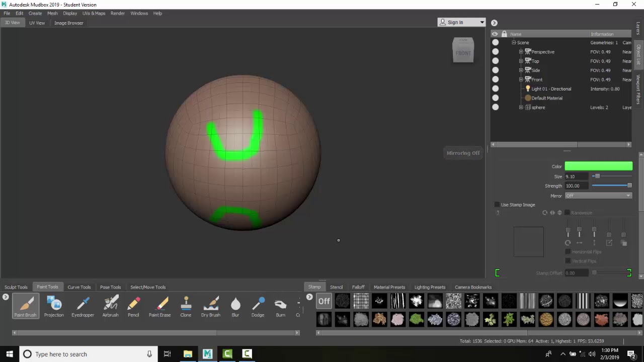Image resolution: width=644 pixels, height=362 pixels.
Task: Open Task View on taskbar
Action: tap(168, 354)
